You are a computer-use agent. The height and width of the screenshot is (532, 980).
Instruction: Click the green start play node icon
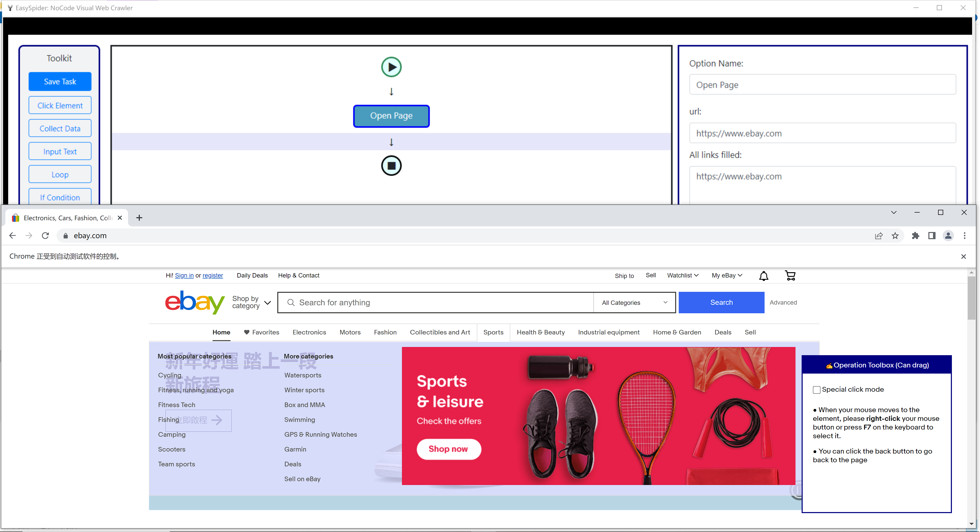tap(391, 67)
